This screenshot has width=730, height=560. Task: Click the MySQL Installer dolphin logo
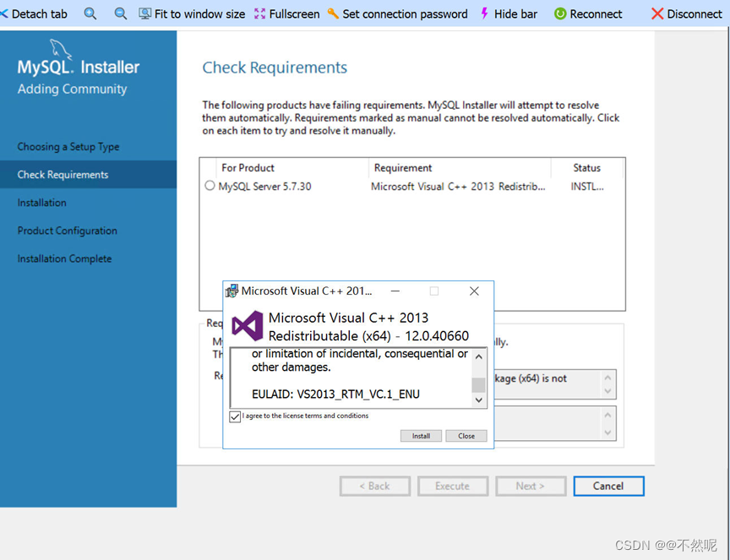(x=61, y=49)
